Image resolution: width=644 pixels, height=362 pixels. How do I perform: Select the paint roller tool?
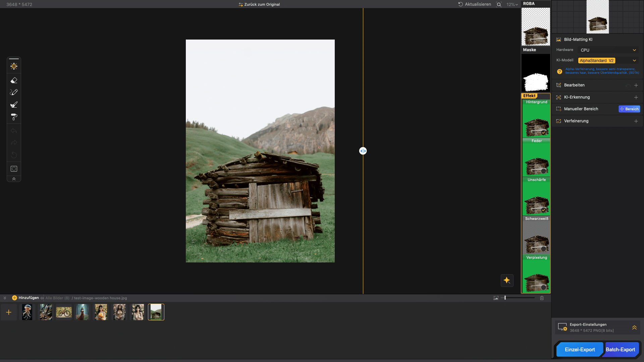[x=14, y=117]
